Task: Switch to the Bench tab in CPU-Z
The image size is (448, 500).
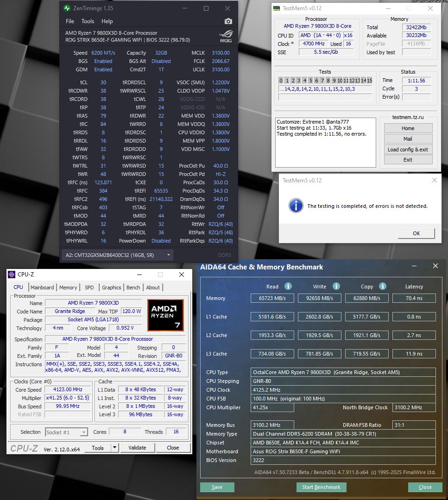Action: click(x=133, y=287)
